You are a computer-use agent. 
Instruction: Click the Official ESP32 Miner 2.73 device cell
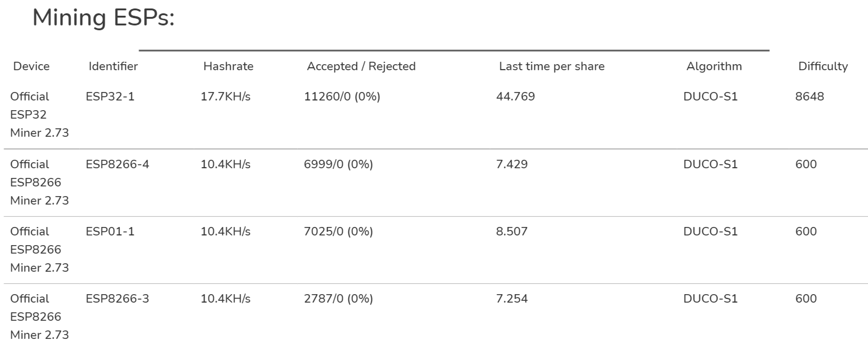39,114
